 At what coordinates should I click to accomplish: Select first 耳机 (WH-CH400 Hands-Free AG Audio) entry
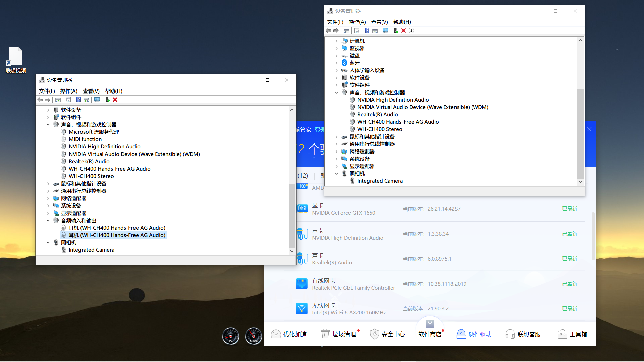(x=117, y=228)
